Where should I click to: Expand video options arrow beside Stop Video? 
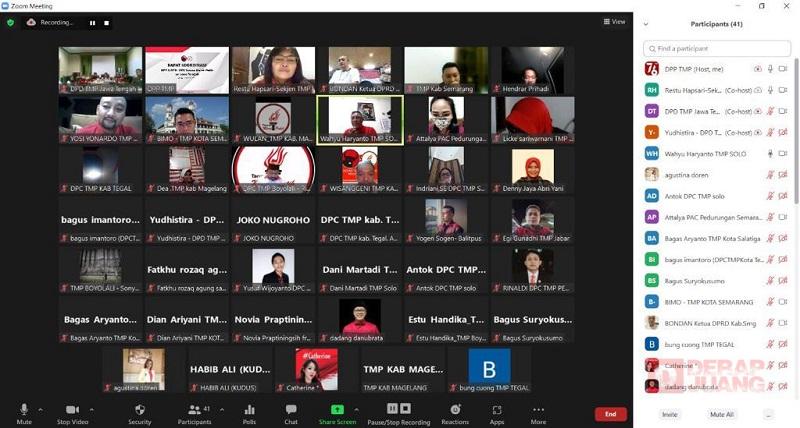tap(91, 409)
